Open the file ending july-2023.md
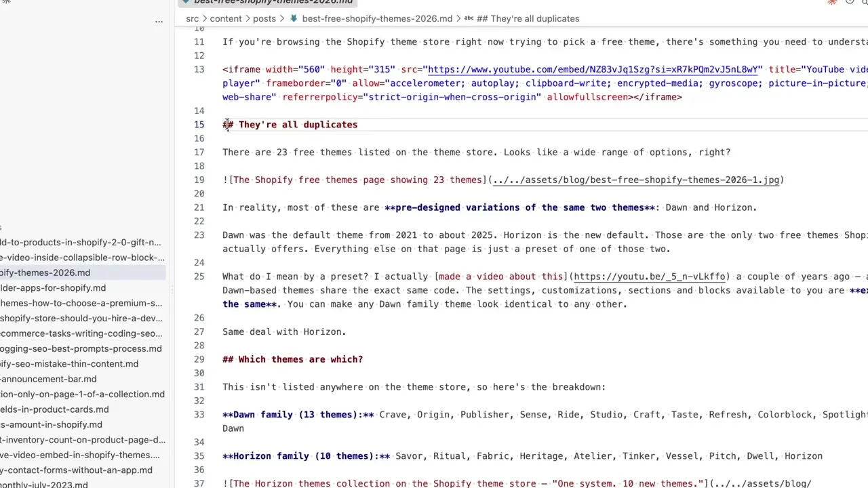Image resolution: width=868 pixels, height=488 pixels. (x=44, y=484)
